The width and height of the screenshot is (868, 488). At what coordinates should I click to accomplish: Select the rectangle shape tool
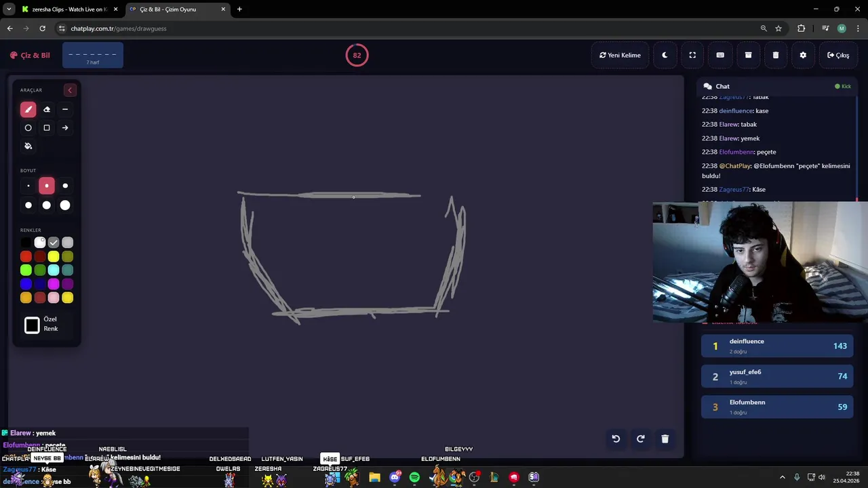[47, 127]
